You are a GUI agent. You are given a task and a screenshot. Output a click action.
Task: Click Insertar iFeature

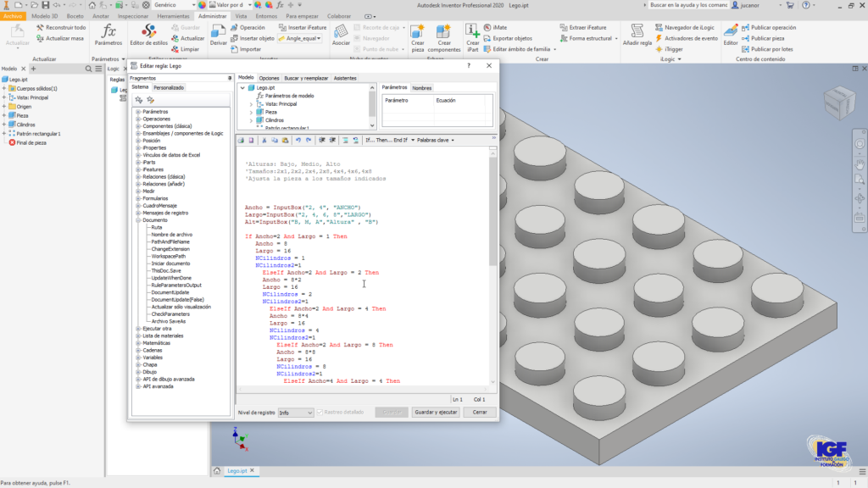tap(307, 26)
